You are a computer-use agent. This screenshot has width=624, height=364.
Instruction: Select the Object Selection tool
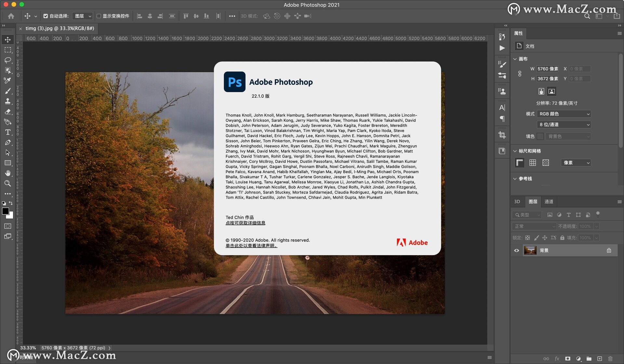[x=7, y=71]
